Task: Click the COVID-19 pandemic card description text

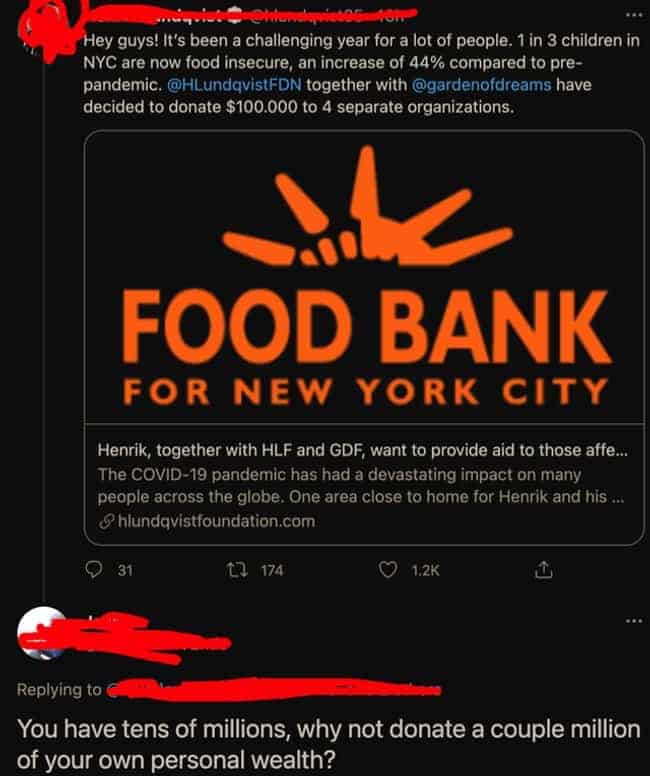Action: [360, 485]
